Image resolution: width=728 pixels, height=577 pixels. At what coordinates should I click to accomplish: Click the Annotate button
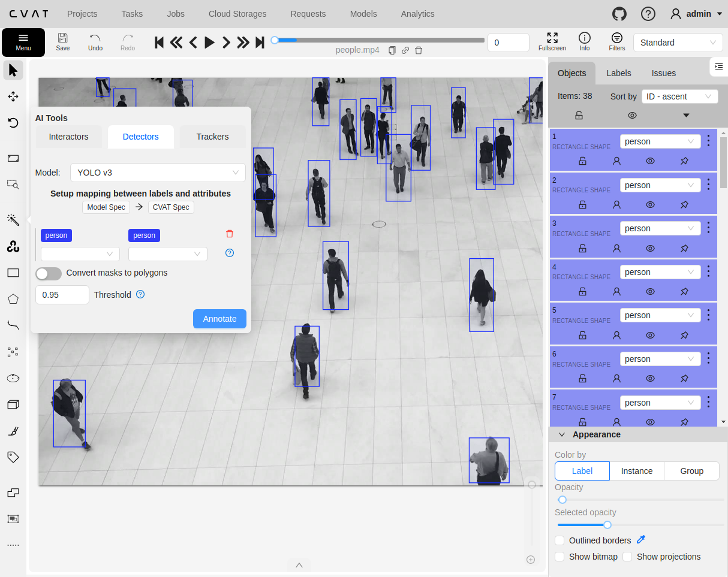point(219,319)
